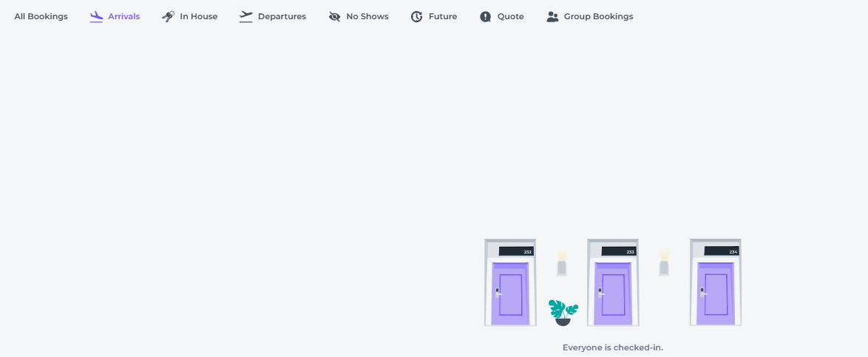Select the Arrivals tab label
The image size is (868, 357).
point(123,16)
